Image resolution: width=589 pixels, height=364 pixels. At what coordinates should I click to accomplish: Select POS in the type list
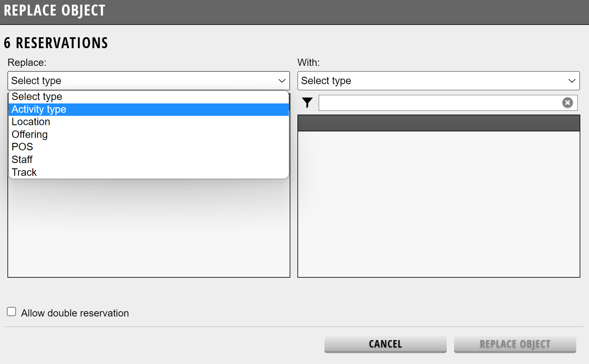[x=149, y=147]
